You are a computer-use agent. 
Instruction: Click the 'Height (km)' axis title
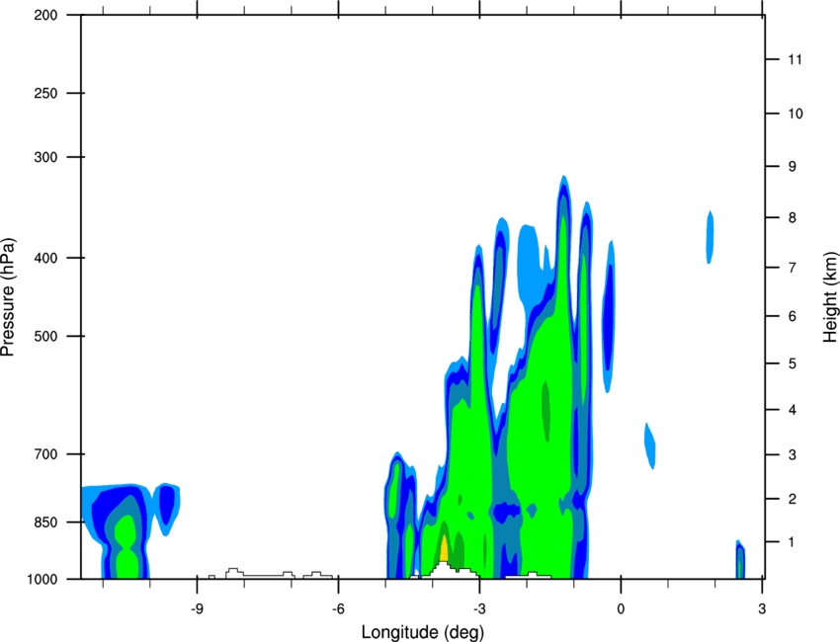click(831, 296)
